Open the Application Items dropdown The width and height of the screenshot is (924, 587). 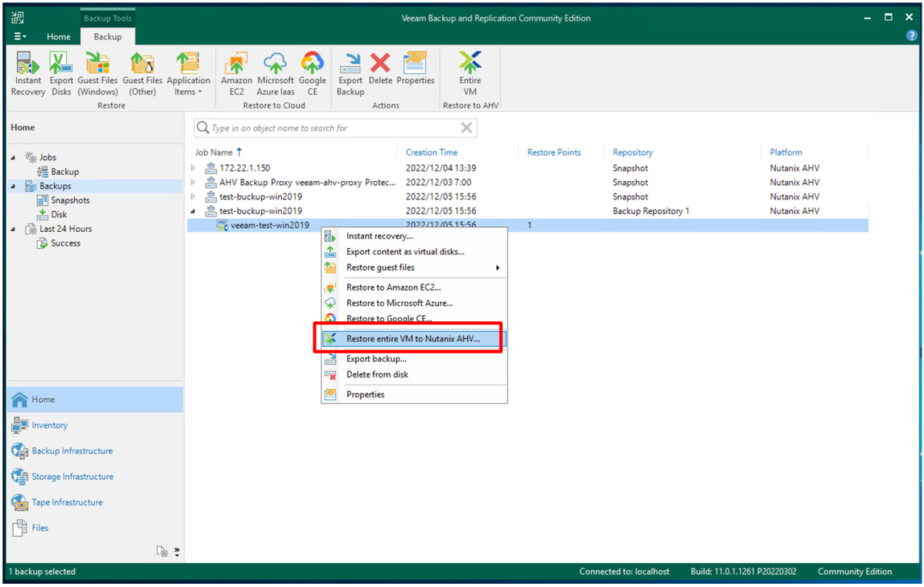pos(188,74)
